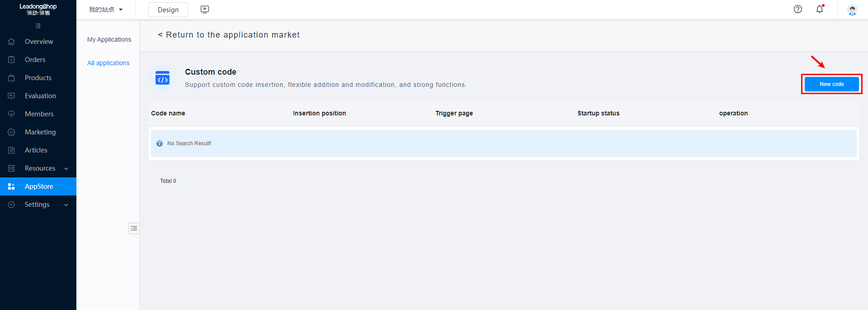Select the All applications tab
This screenshot has width=868, height=310.
(x=108, y=63)
